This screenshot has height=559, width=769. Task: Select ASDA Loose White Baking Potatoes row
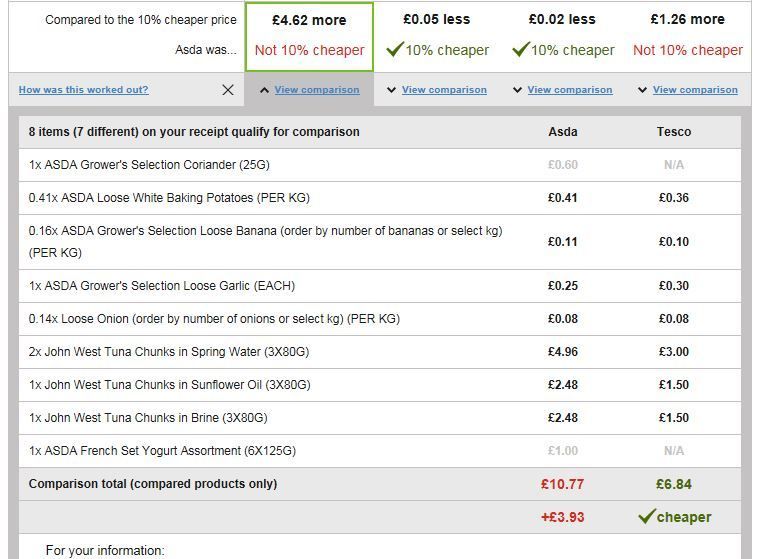[x=380, y=198]
